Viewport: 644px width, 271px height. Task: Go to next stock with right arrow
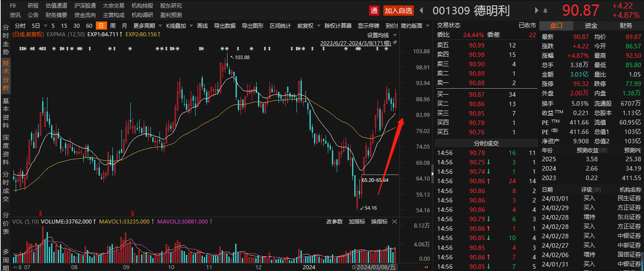(537, 10)
